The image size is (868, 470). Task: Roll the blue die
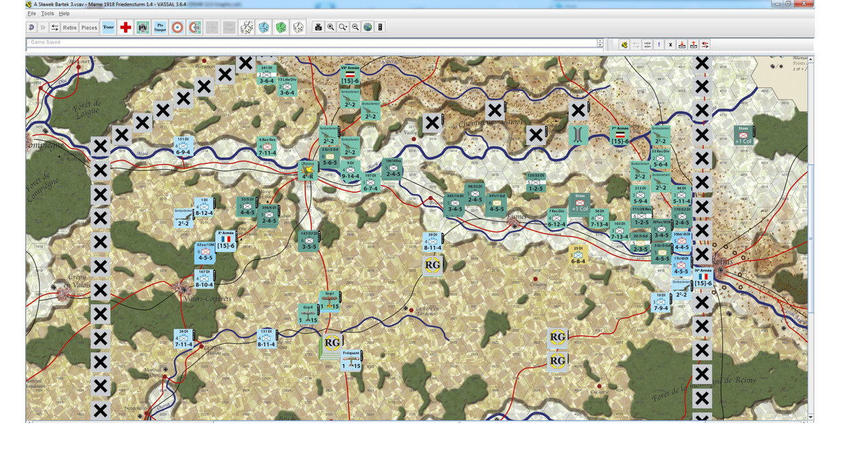[264, 27]
